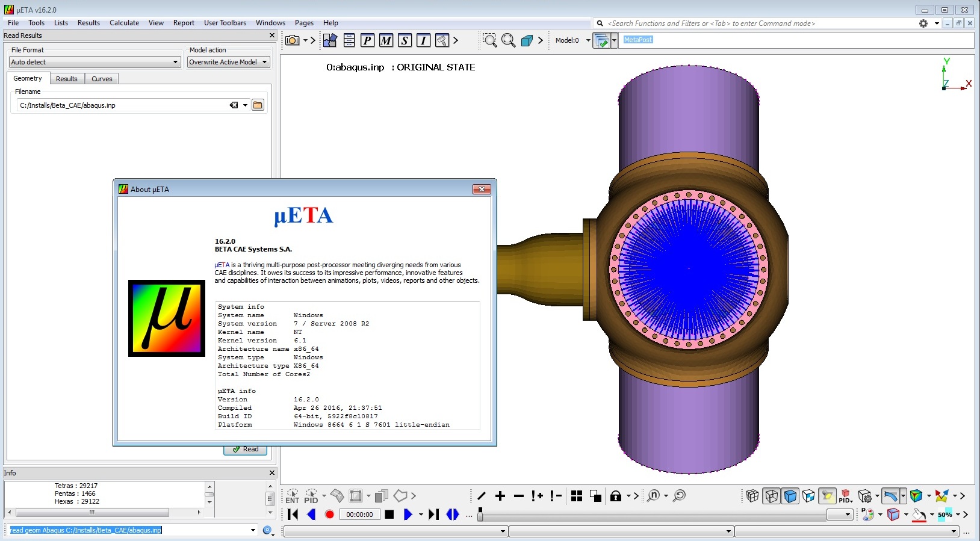The height and width of the screenshot is (541, 980).
Task: Click the four-squares show-all icon
Action: (577, 496)
